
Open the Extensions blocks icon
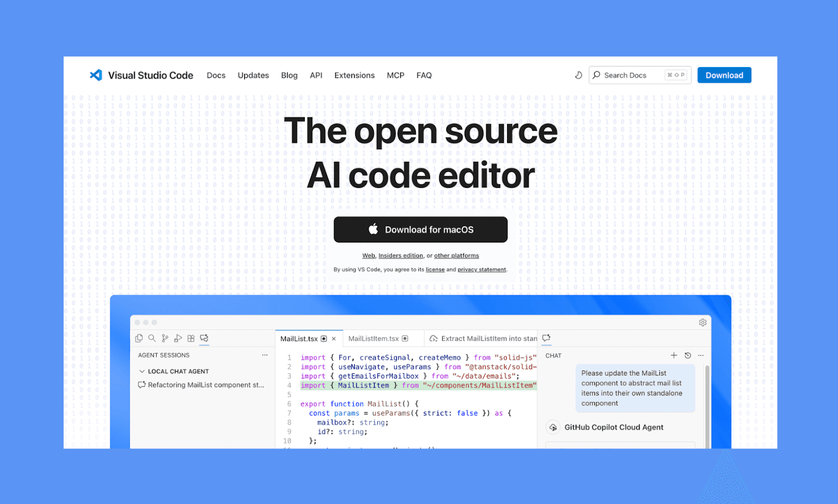(x=191, y=338)
